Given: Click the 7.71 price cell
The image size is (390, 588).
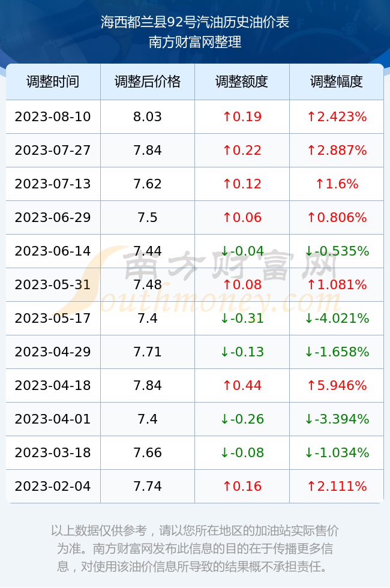Looking at the screenshot, I should [148, 352].
